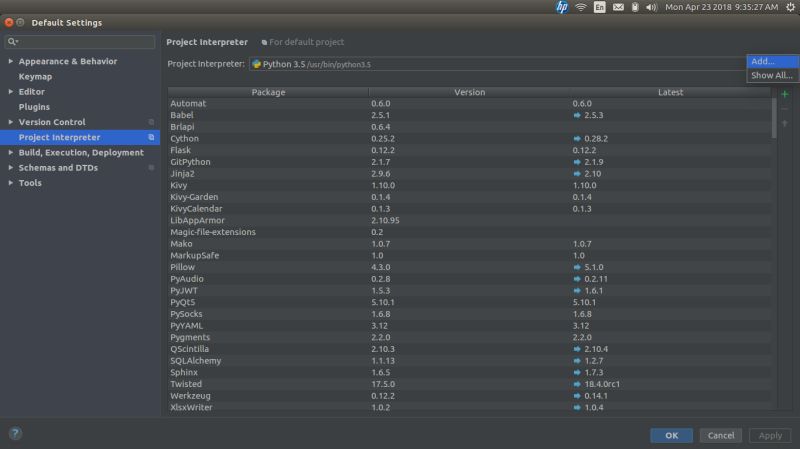800x449 pixels.
Task: Select the Flask package row
Action: 469,151
